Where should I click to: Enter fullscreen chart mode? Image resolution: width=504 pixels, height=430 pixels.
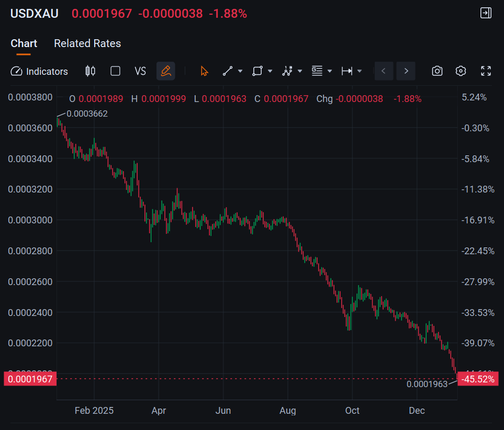(x=486, y=71)
